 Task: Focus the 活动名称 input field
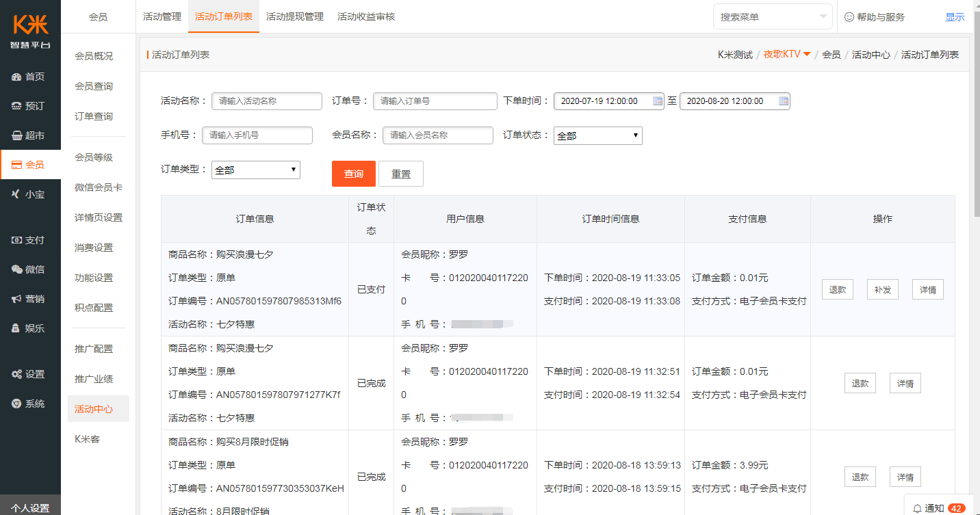click(x=267, y=101)
